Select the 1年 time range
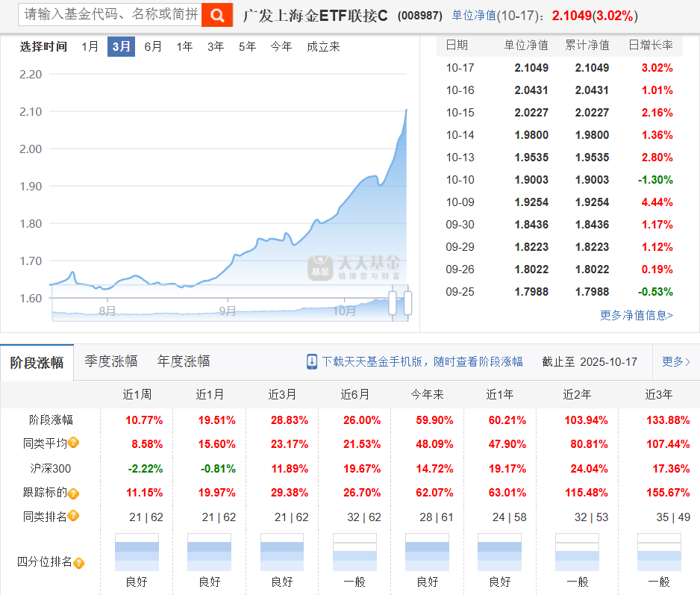This screenshot has width=700, height=595. pos(184,46)
